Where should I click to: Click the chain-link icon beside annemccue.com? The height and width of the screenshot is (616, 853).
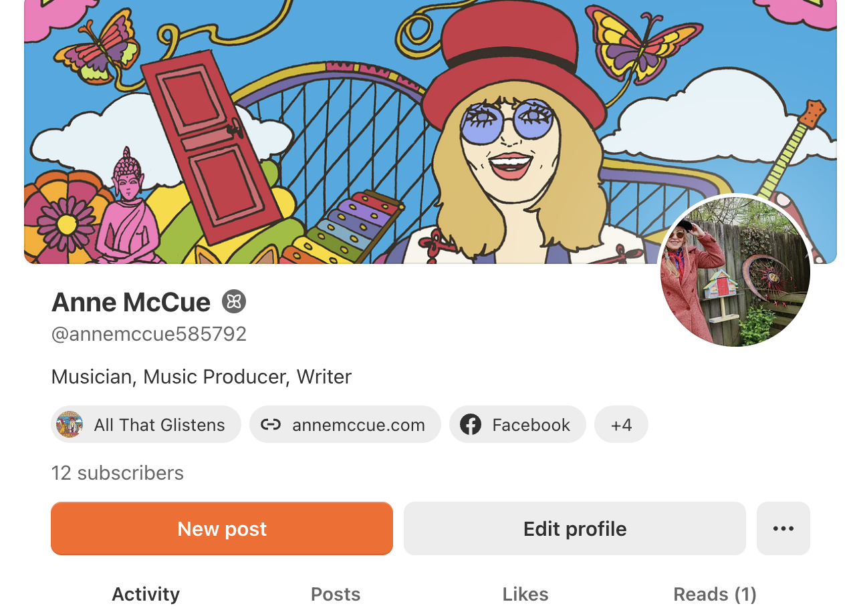click(x=270, y=425)
